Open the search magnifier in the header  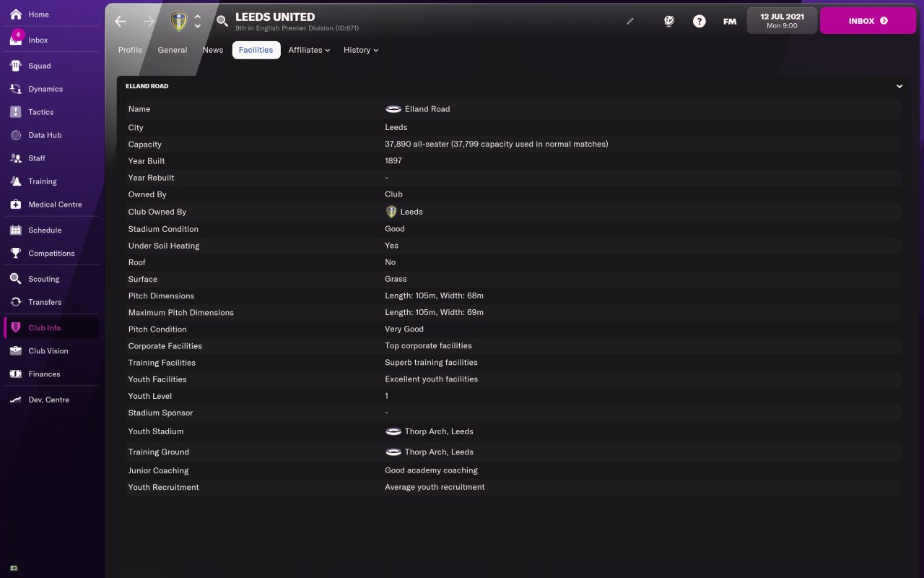click(222, 21)
